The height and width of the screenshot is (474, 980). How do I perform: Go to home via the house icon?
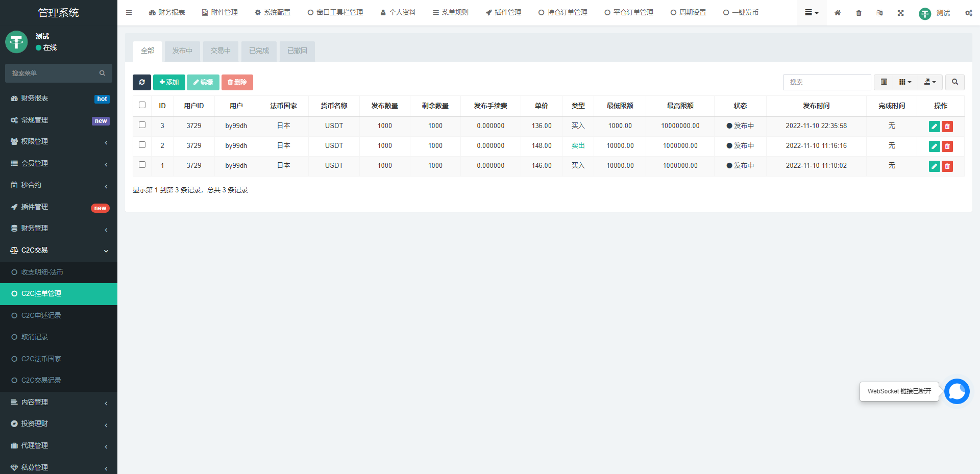838,13
